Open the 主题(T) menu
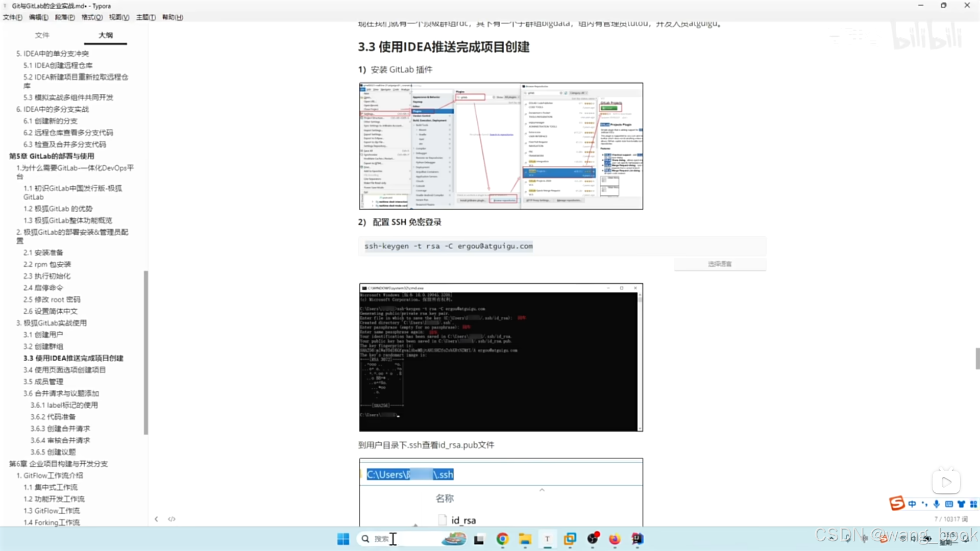980x551 pixels. [146, 17]
